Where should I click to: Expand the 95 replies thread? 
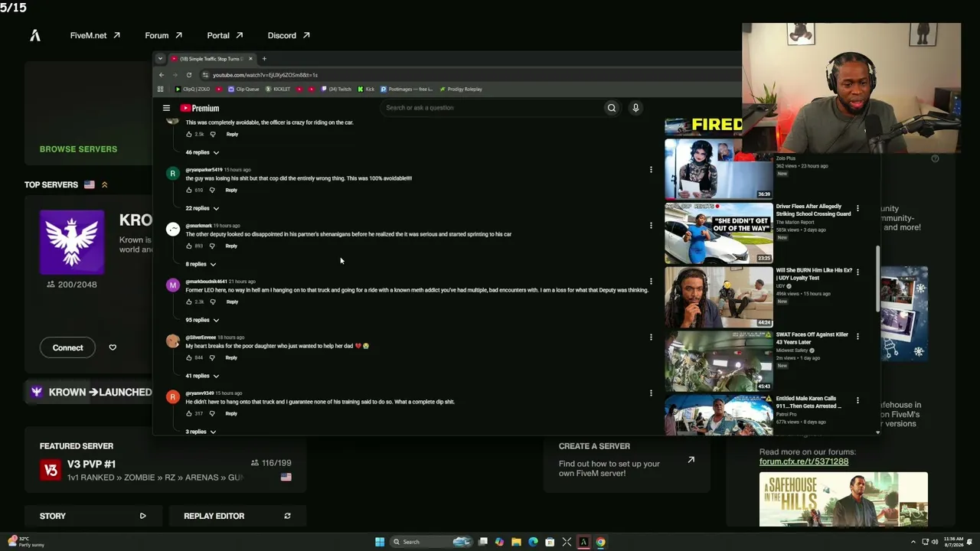point(202,320)
